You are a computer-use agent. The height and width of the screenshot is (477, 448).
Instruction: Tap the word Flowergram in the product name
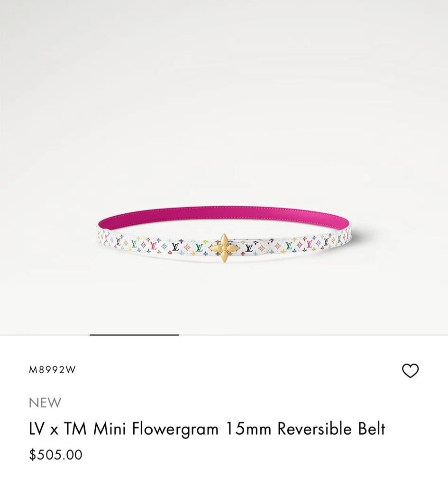point(175,429)
